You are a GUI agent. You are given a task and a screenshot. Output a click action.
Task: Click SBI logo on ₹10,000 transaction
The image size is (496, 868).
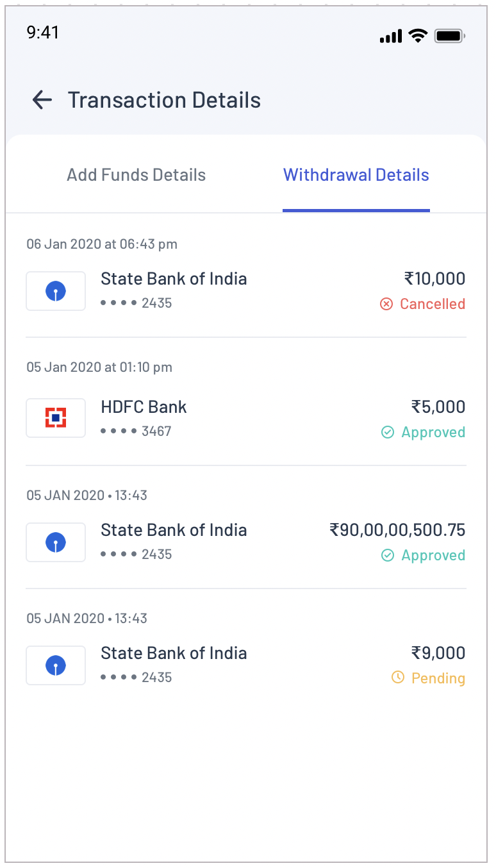point(56,291)
